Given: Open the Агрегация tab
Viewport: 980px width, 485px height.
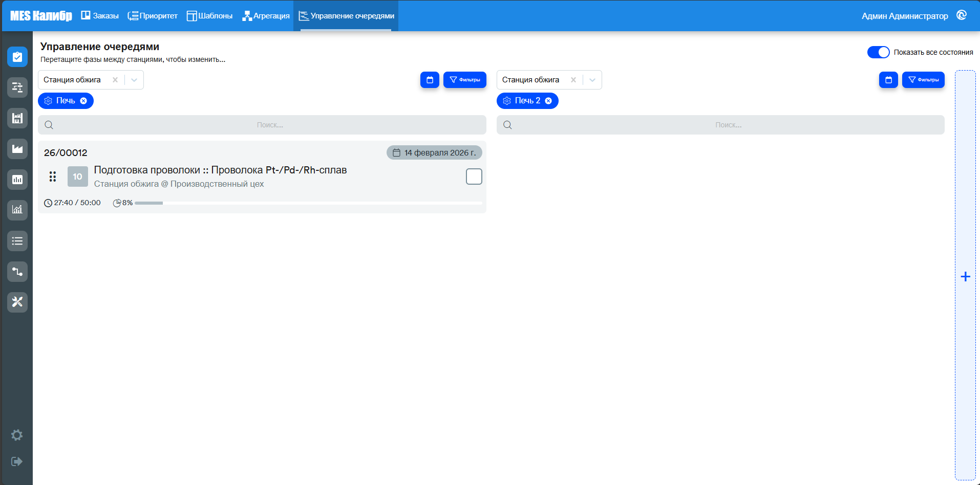Looking at the screenshot, I should 266,16.
